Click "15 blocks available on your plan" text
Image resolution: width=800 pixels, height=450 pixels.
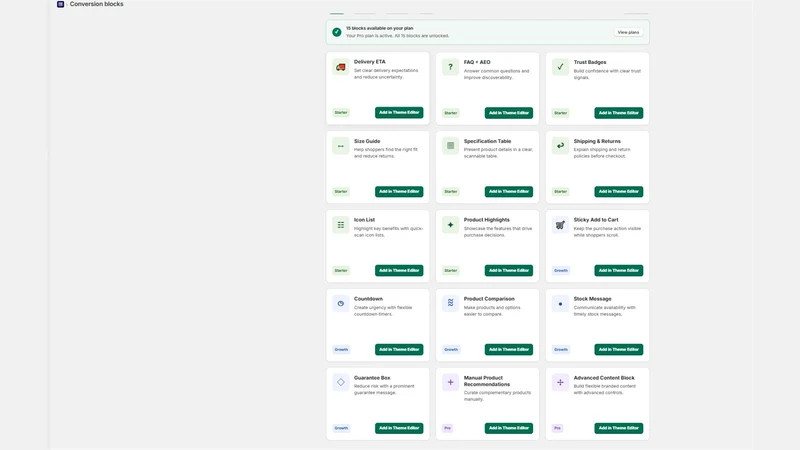click(x=380, y=29)
